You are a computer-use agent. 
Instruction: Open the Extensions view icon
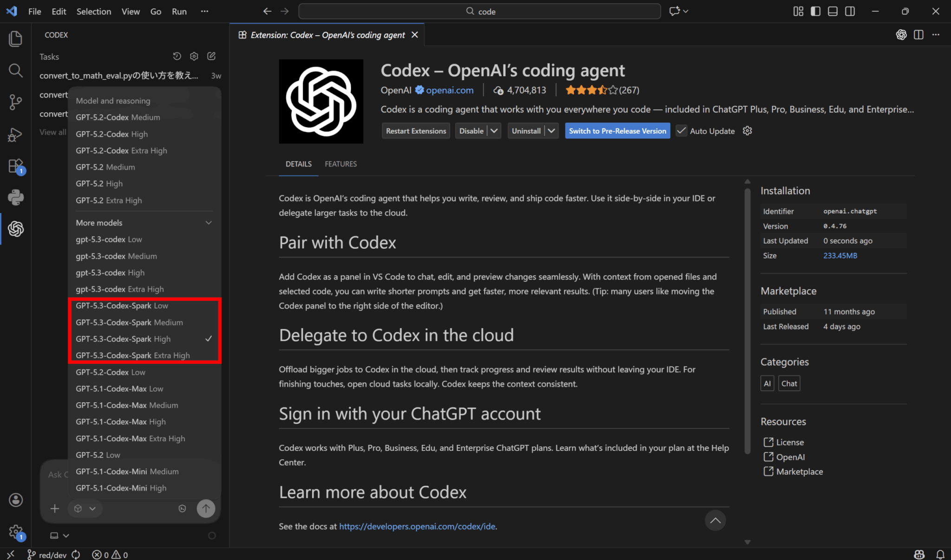15,166
